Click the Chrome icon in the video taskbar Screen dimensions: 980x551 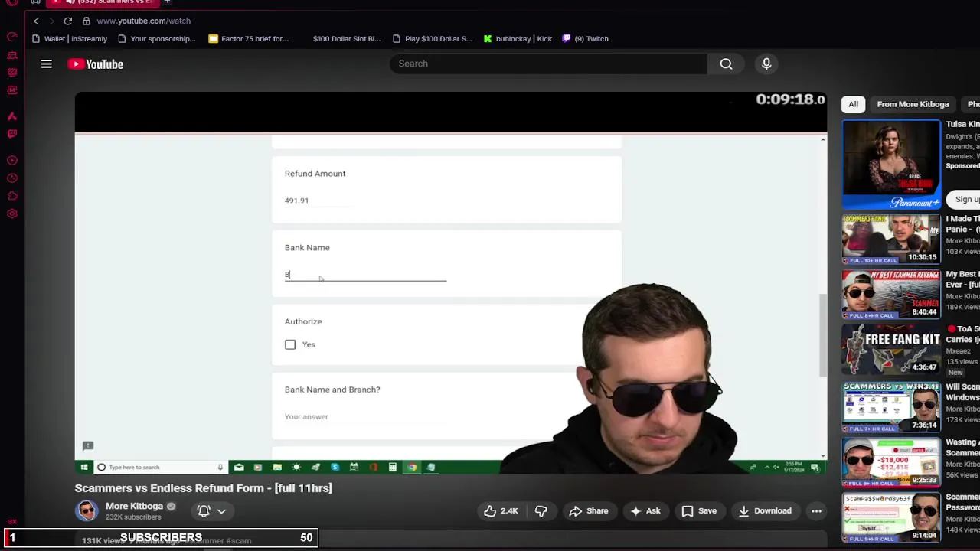click(412, 467)
